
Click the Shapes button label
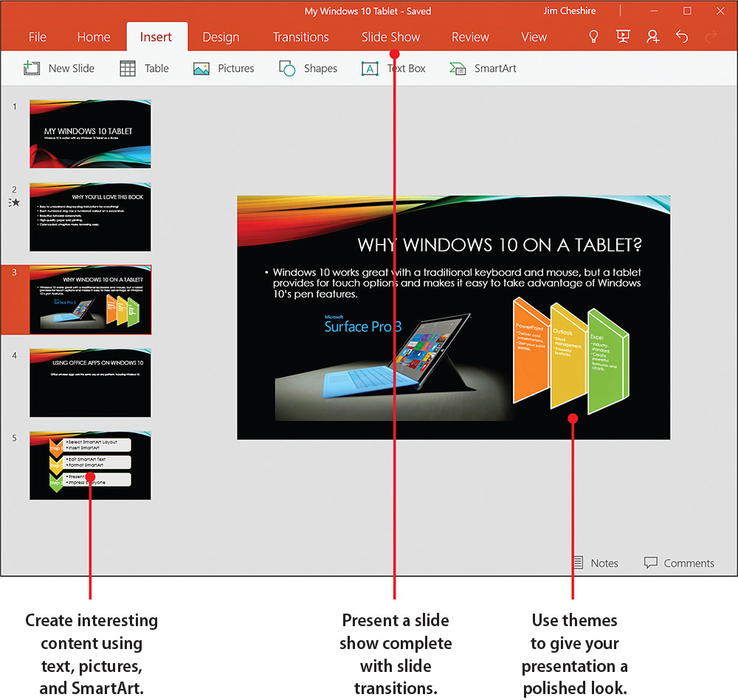coord(320,69)
